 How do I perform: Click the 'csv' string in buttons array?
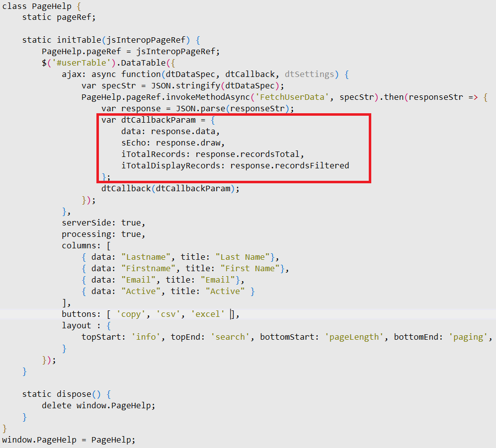[168, 314]
